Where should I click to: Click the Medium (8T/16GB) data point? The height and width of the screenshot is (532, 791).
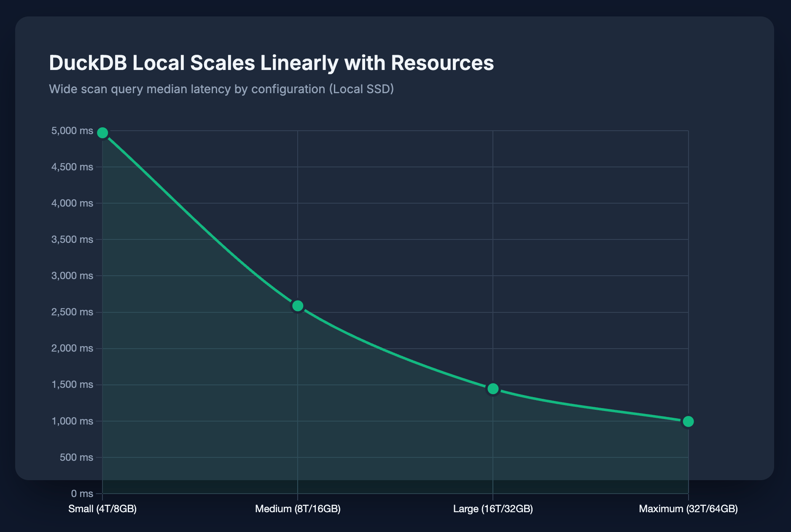[298, 306]
